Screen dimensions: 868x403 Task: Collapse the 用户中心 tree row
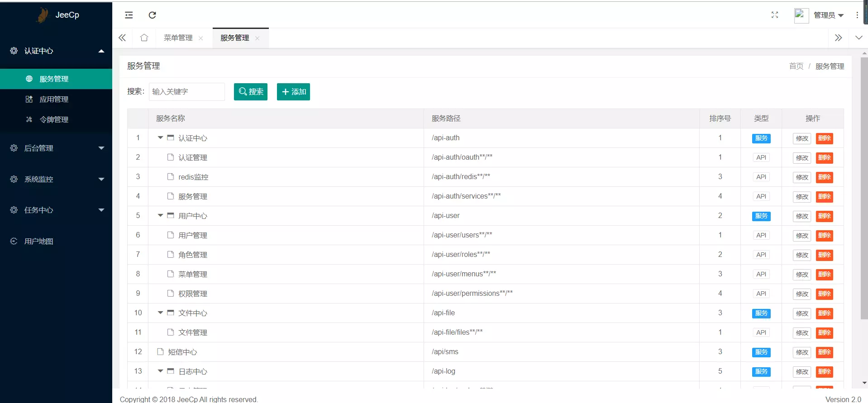coord(160,215)
